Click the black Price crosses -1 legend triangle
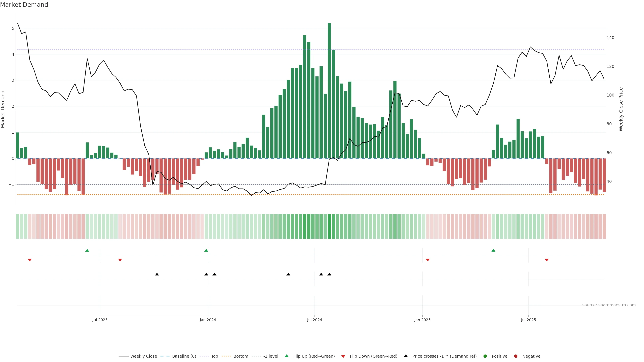This screenshot has height=362, width=644. click(406, 356)
